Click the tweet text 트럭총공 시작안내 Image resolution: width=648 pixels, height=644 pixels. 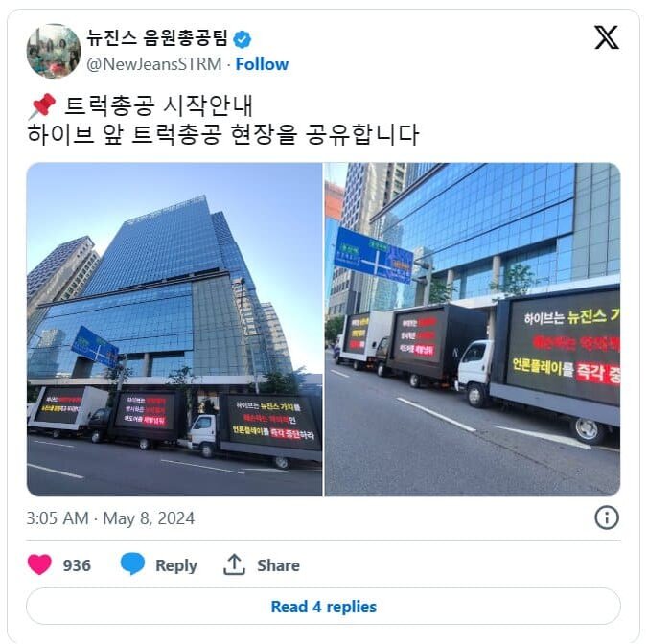pos(158,106)
